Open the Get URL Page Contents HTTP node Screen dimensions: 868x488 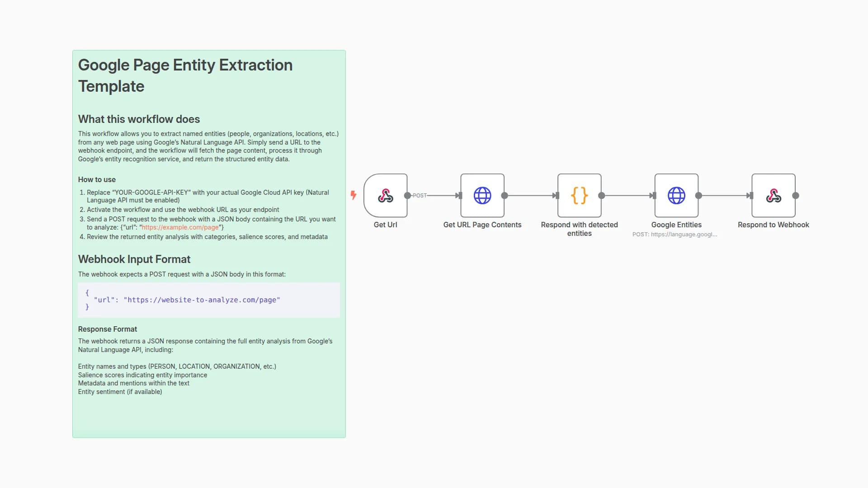[x=482, y=196]
